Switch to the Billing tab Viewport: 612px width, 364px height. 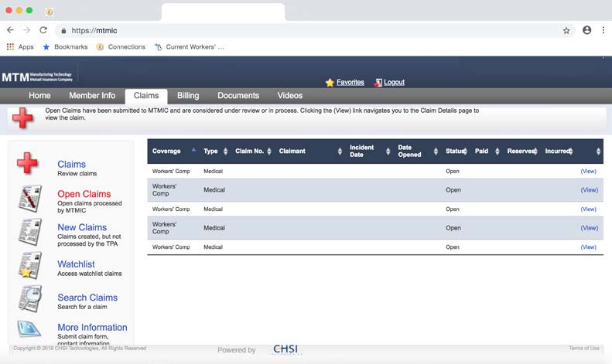click(x=188, y=96)
